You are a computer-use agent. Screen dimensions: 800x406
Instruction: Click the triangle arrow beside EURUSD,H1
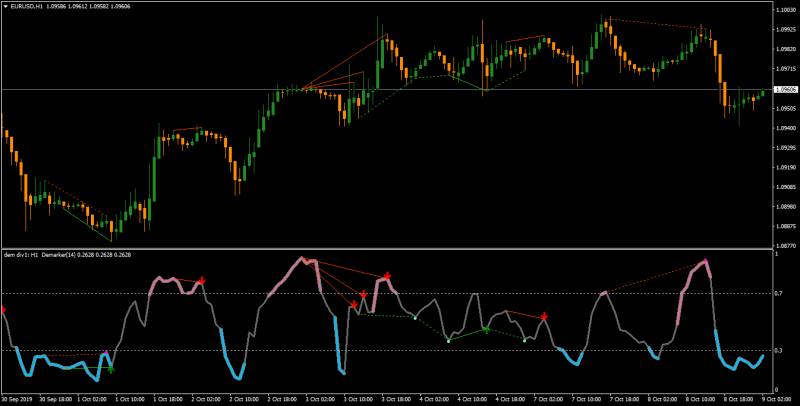(6, 6)
